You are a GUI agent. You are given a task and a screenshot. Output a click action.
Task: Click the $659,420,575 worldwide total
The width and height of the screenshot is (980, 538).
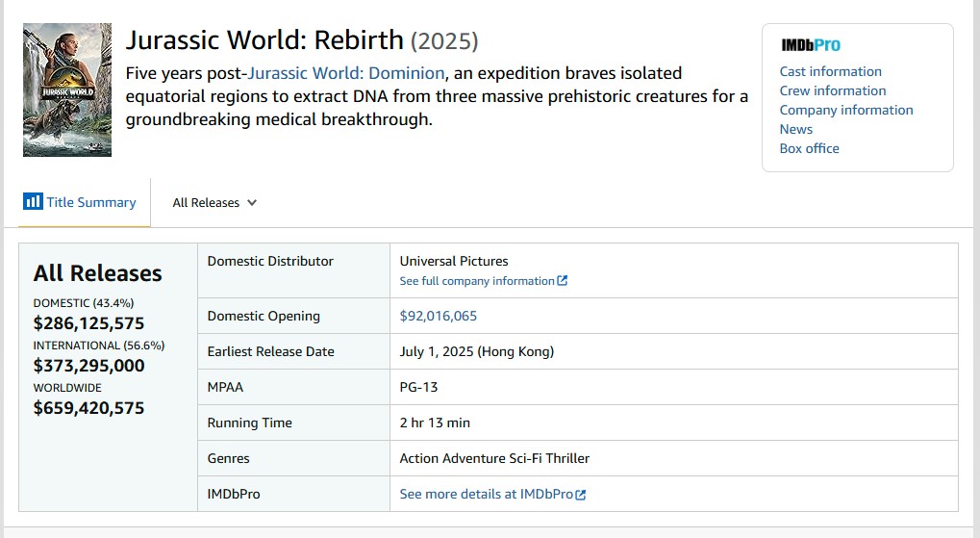[x=88, y=408]
